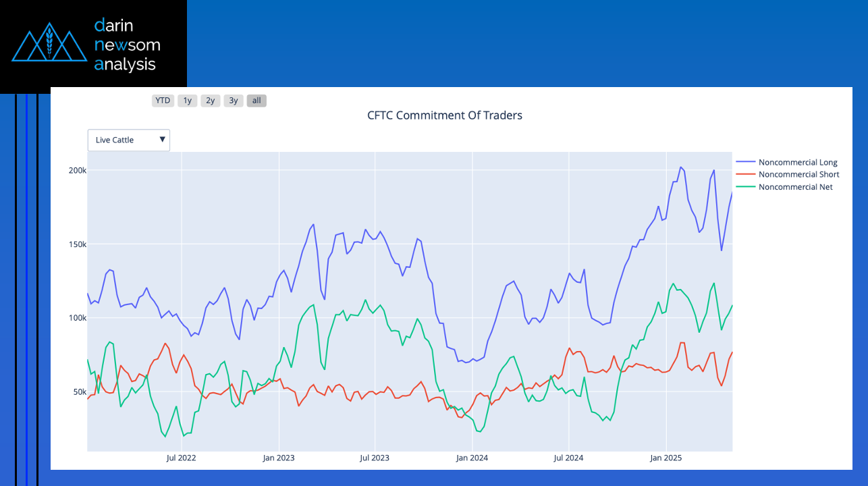Click the Jan 2025 x-axis label
Screen dimensions: 868x486
pos(666,458)
